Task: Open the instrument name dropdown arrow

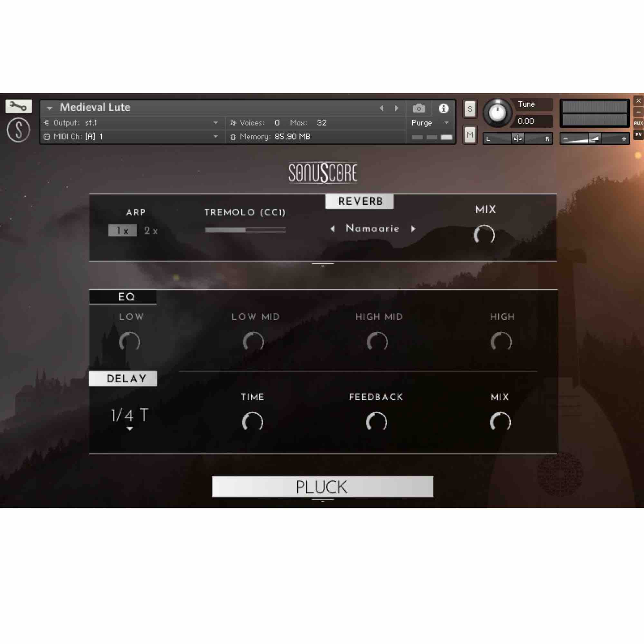Action: [50, 108]
